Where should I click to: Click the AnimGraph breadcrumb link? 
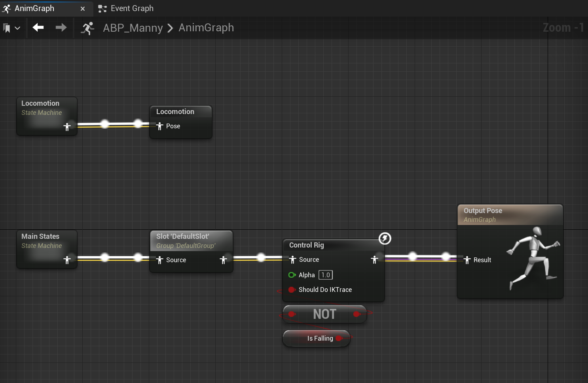click(206, 28)
